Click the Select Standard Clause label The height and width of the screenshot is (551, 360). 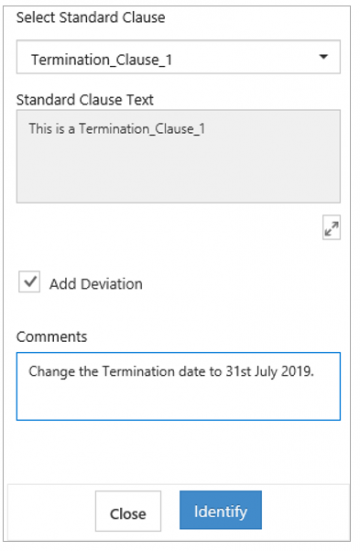click(91, 17)
